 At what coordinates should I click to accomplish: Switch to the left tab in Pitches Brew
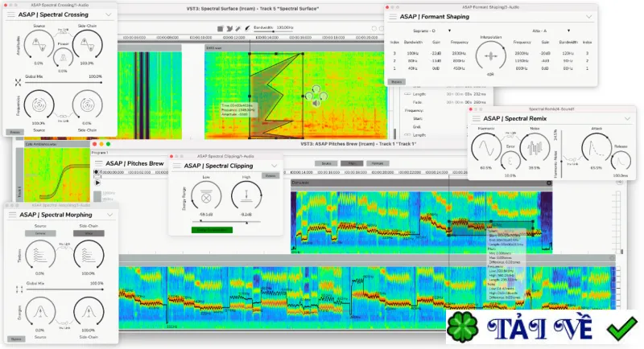click(x=327, y=163)
